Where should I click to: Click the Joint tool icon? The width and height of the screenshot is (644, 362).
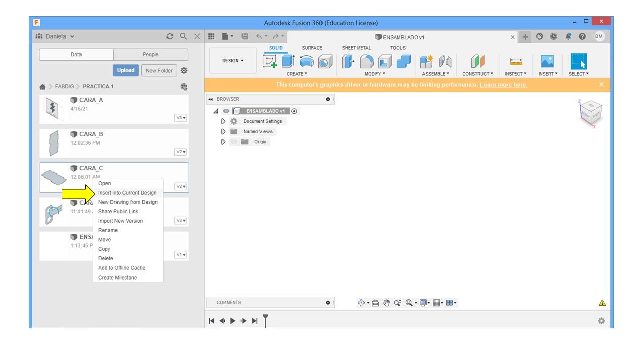(x=445, y=61)
